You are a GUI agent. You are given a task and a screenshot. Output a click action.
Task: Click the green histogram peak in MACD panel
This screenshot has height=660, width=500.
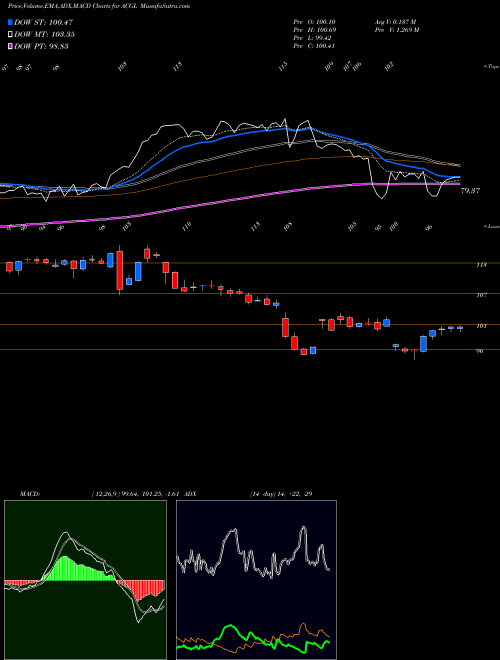(64, 568)
